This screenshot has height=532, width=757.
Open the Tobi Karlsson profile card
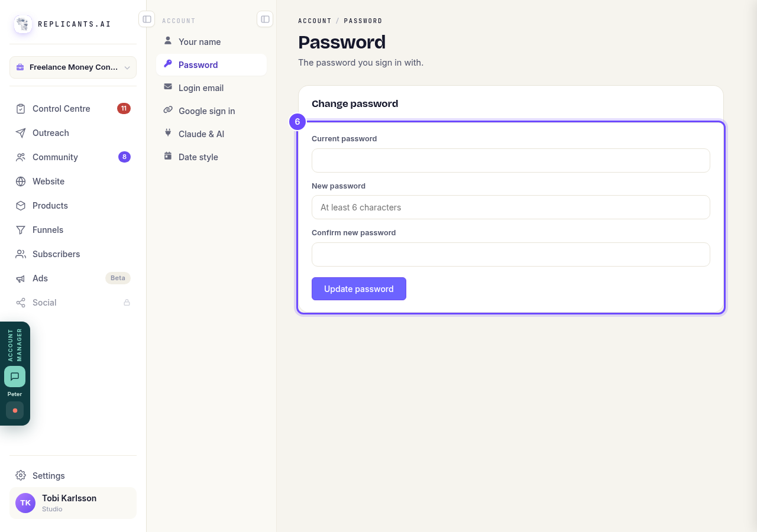pyautogui.click(x=73, y=503)
